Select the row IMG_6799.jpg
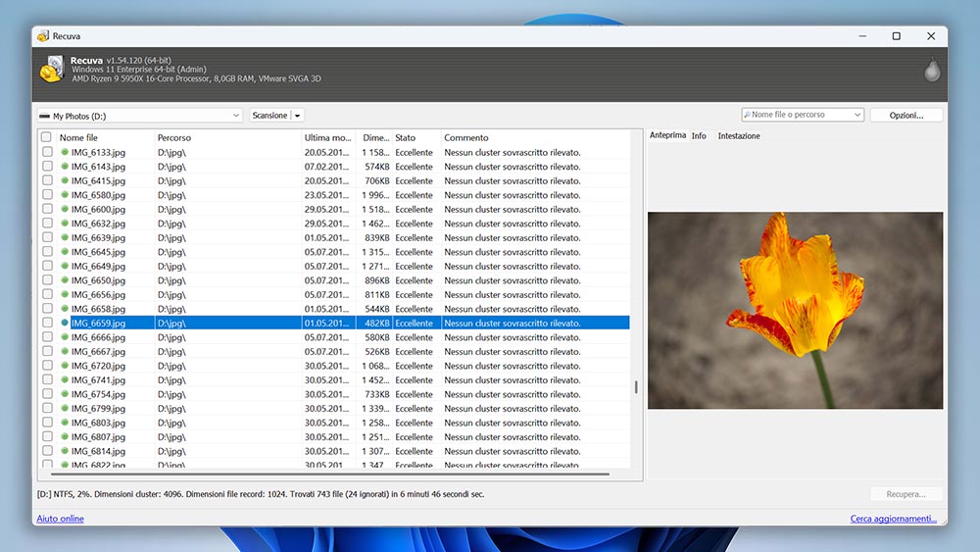Viewport: 980px width, 552px height. (x=334, y=408)
